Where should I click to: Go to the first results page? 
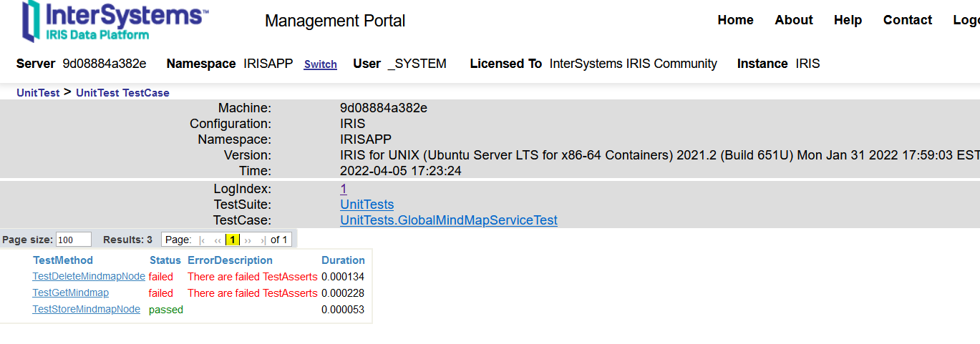[x=203, y=240]
